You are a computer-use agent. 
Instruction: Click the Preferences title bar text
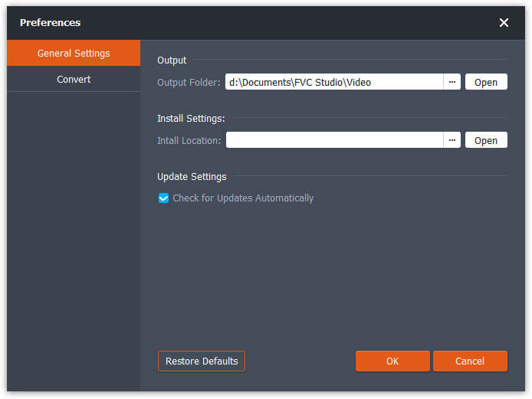coord(50,22)
